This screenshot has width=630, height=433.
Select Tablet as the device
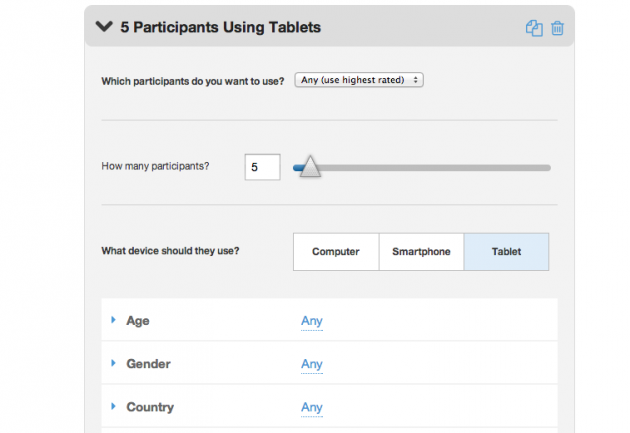tap(506, 252)
